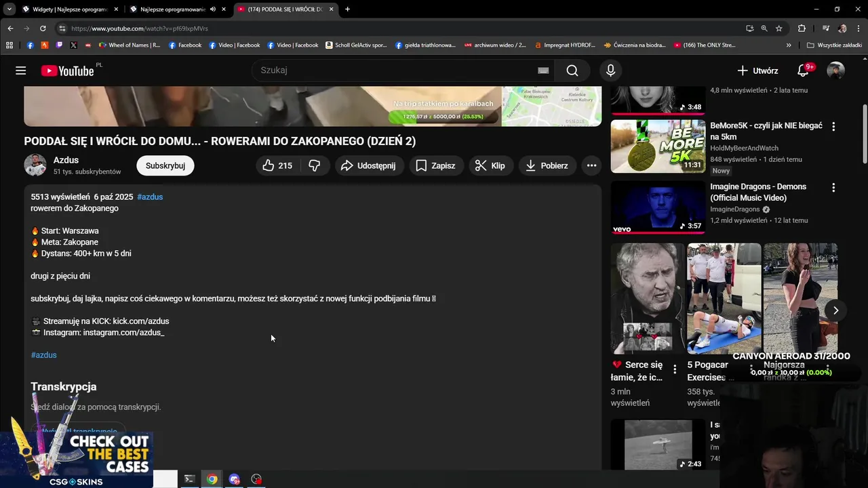This screenshot has height=488, width=868.
Task: Select the PODDAŁ SIĘ I WRÓCIŁ YouTube tab
Action: point(284,9)
